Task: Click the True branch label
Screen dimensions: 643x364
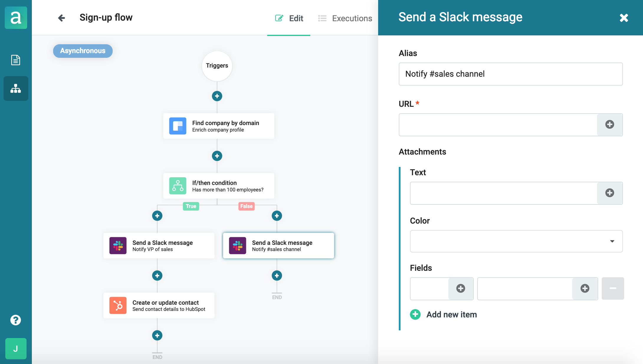Action: 191,206
